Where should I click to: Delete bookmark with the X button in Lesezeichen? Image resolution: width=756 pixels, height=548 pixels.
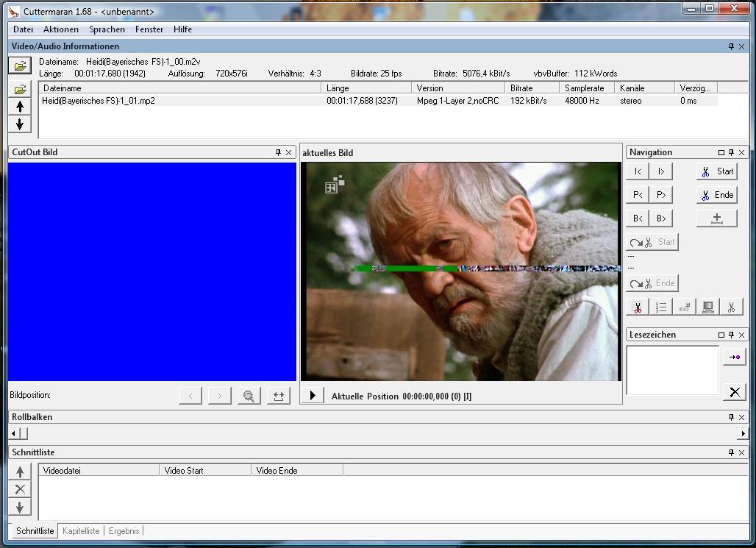click(x=735, y=392)
